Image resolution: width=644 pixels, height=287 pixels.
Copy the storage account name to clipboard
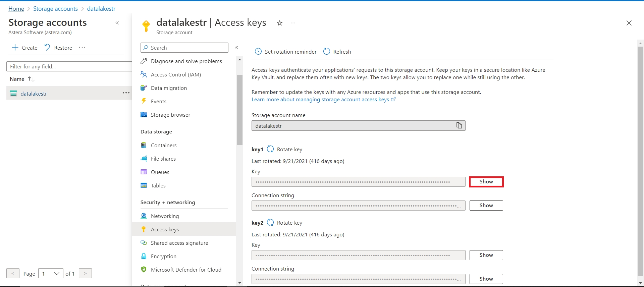459,125
